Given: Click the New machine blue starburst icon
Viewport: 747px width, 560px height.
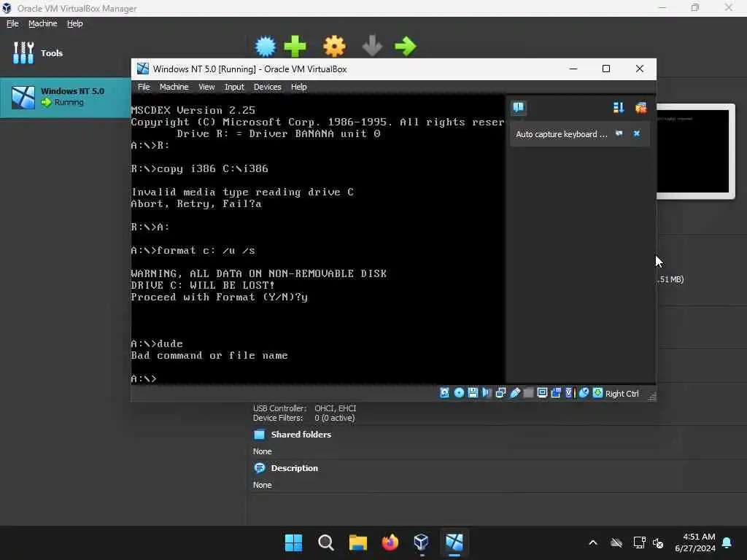Looking at the screenshot, I should 266,46.
